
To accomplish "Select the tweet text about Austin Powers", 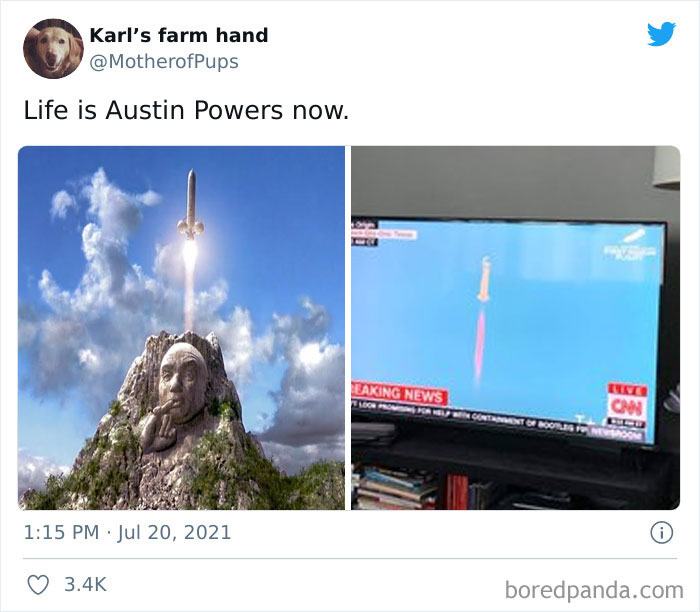I will pyautogui.click(x=186, y=110).
